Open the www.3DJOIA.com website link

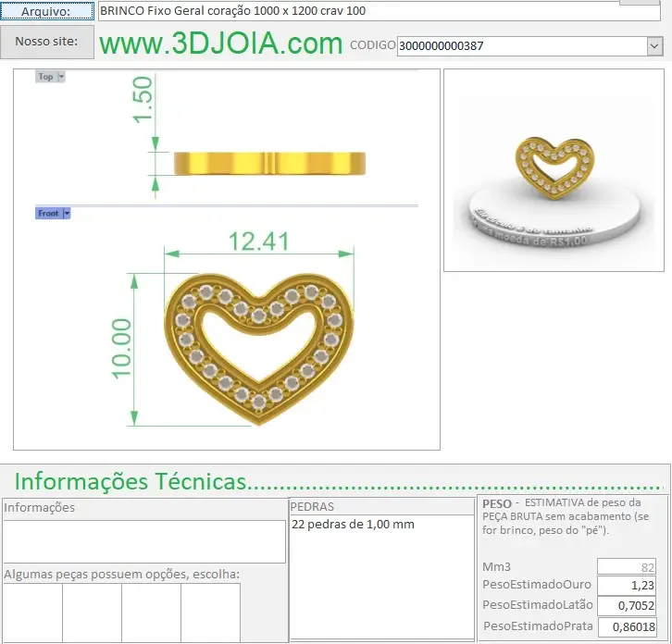coord(221,44)
